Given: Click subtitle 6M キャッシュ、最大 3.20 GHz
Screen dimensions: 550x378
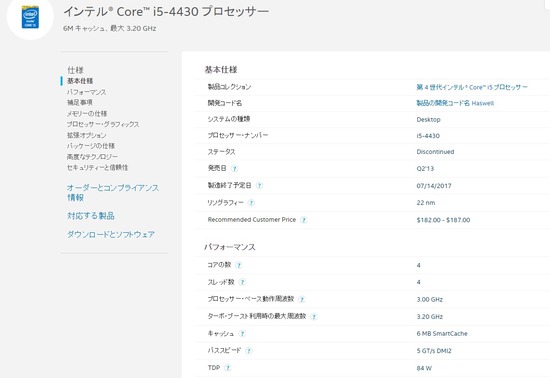Looking at the screenshot, I should click(109, 28).
